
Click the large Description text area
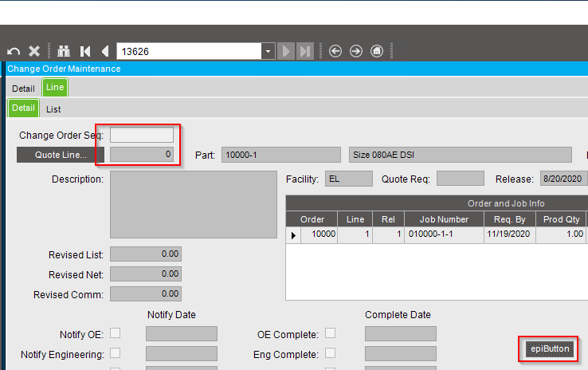194,204
